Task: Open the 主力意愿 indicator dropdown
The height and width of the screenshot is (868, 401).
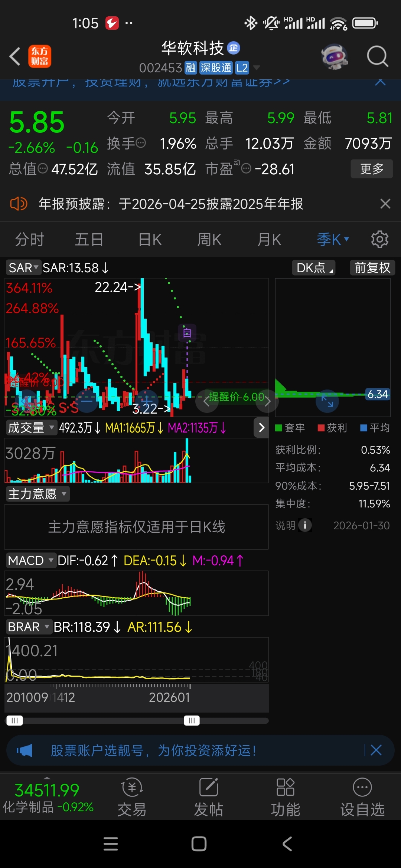Action: [x=38, y=494]
